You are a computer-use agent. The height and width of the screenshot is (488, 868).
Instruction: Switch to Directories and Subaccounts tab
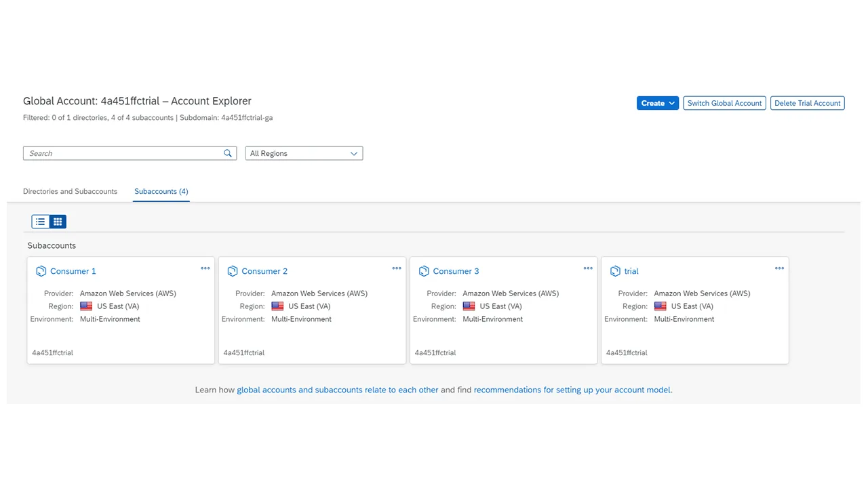(x=70, y=191)
